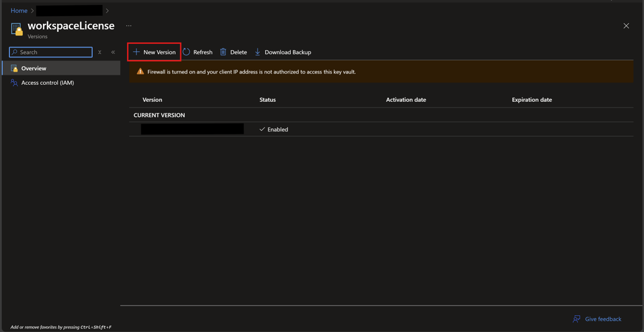Click the Activation date column header
644x332 pixels.
(x=405, y=100)
